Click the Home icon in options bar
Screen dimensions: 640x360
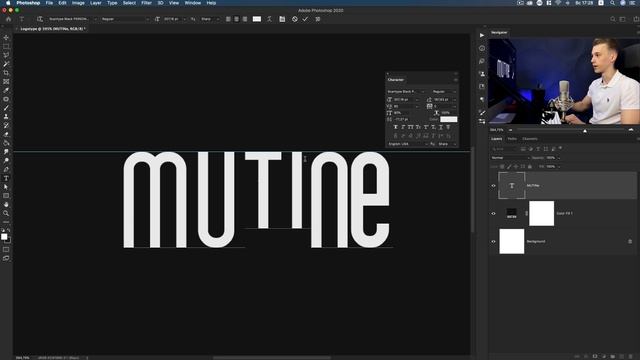click(x=9, y=19)
